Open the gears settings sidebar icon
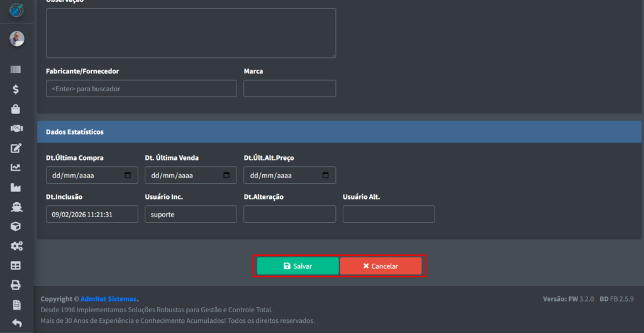 16,246
